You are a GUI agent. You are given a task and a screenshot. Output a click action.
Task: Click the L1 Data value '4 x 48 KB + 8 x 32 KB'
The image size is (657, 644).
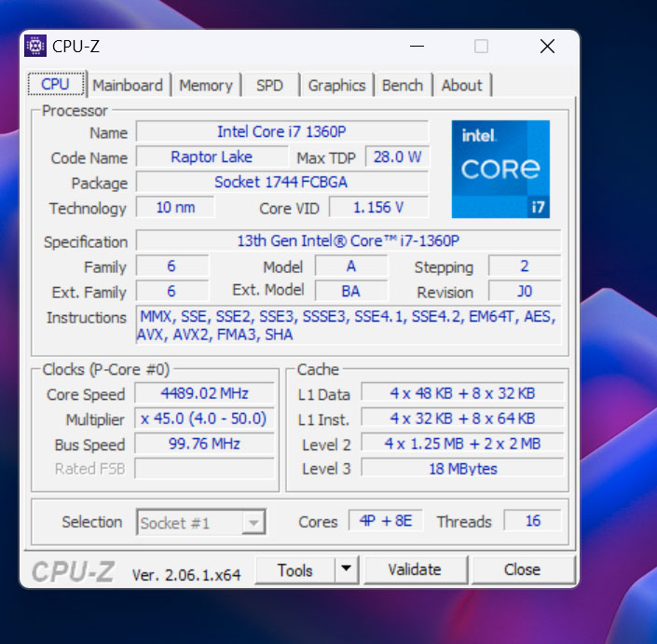click(x=462, y=393)
